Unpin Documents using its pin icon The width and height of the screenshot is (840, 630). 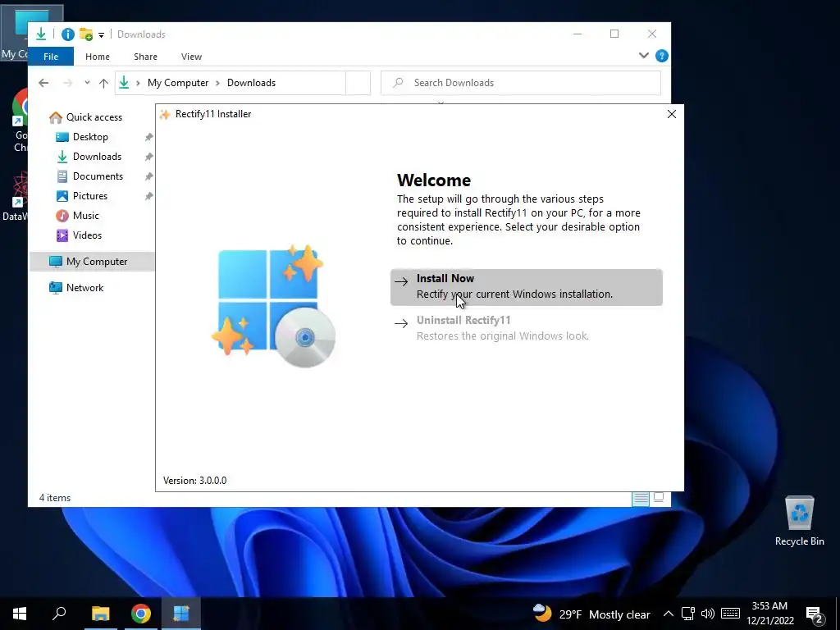tap(149, 176)
